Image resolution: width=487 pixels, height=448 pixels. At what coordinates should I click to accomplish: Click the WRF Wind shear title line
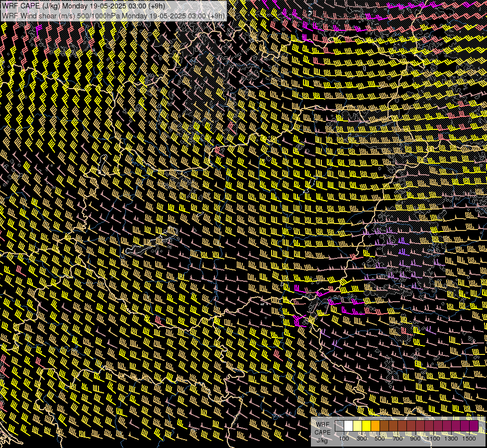click(113, 15)
